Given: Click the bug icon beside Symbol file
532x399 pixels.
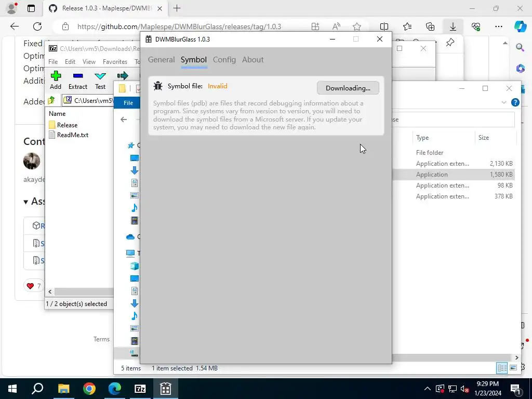Looking at the screenshot, I should [158, 86].
